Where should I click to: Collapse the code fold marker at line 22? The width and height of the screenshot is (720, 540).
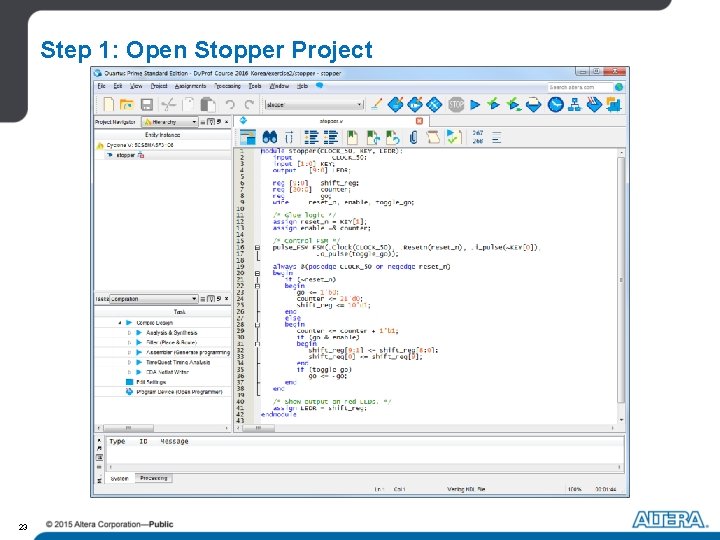(x=257, y=286)
